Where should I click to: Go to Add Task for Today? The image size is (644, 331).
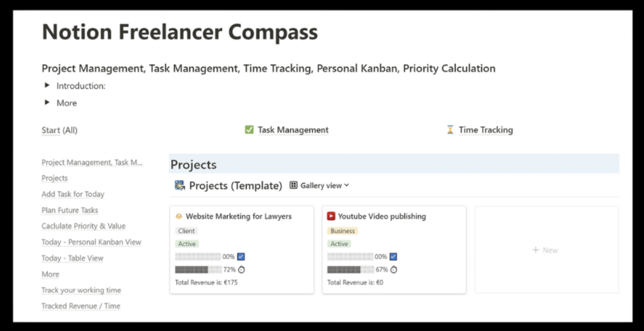[x=73, y=195]
